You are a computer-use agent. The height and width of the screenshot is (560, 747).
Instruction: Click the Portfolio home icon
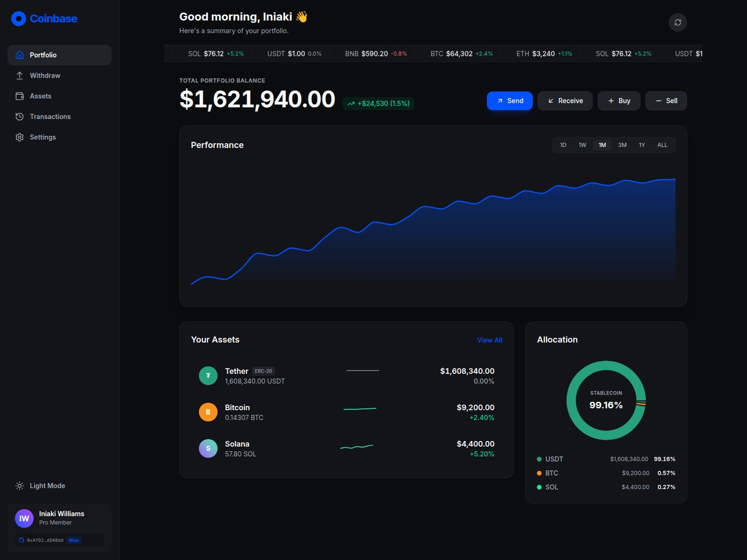point(20,55)
